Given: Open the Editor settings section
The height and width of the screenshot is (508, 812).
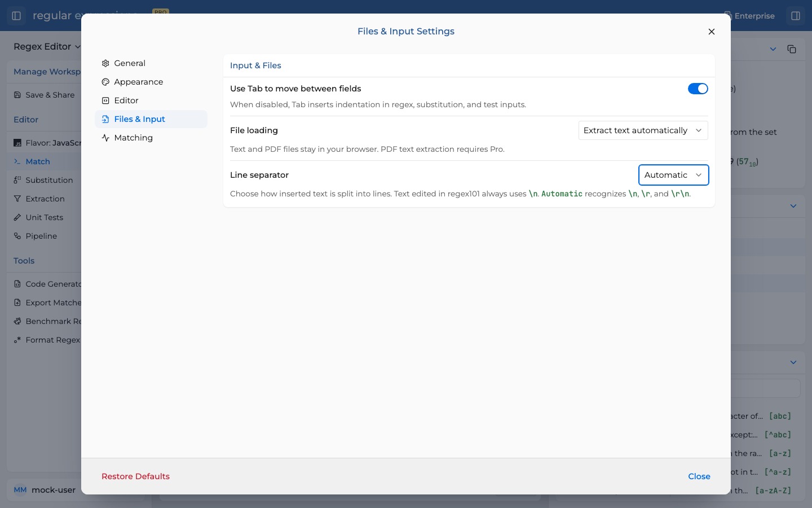Looking at the screenshot, I should (151, 100).
